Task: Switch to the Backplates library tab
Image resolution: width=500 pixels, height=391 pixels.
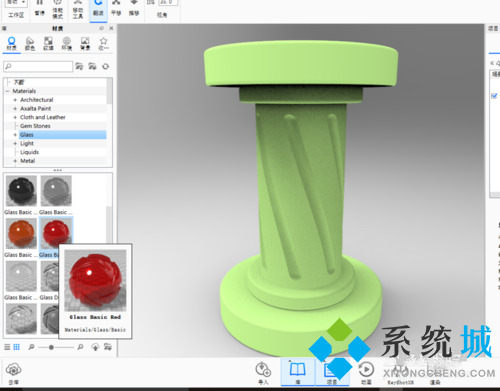Action: (x=85, y=44)
